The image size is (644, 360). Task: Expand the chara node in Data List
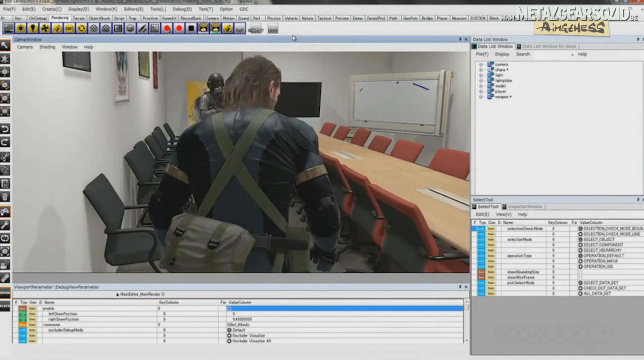481,70
